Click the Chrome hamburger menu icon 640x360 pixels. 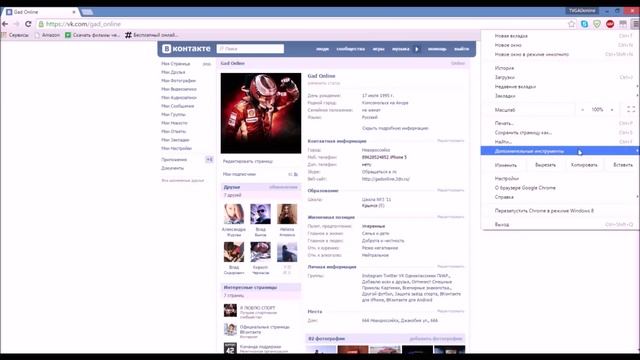[x=636, y=24]
